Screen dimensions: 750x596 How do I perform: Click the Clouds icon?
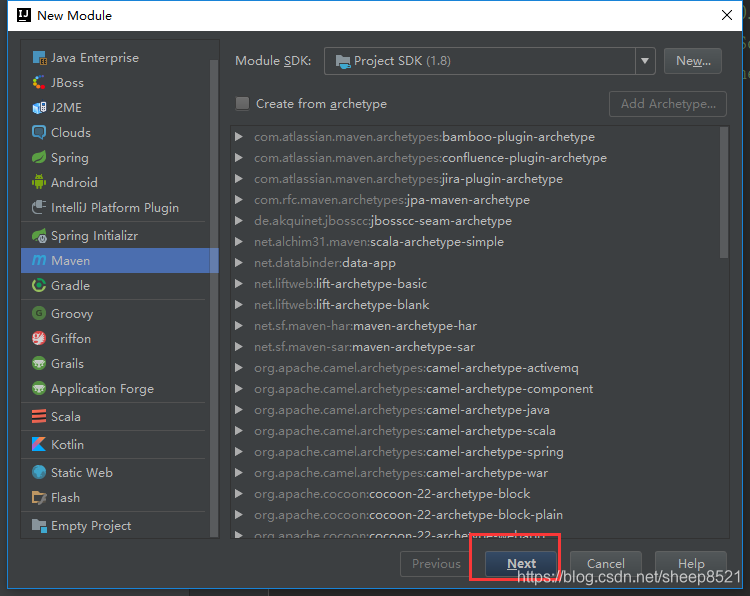pyautogui.click(x=39, y=132)
